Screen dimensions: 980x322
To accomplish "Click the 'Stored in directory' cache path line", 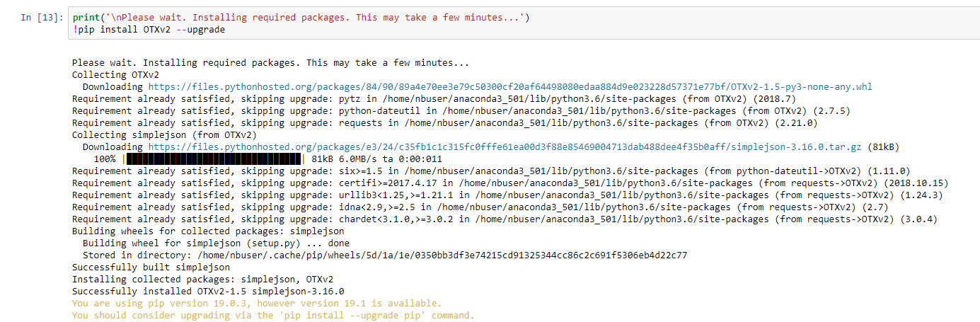I will pos(385,255).
